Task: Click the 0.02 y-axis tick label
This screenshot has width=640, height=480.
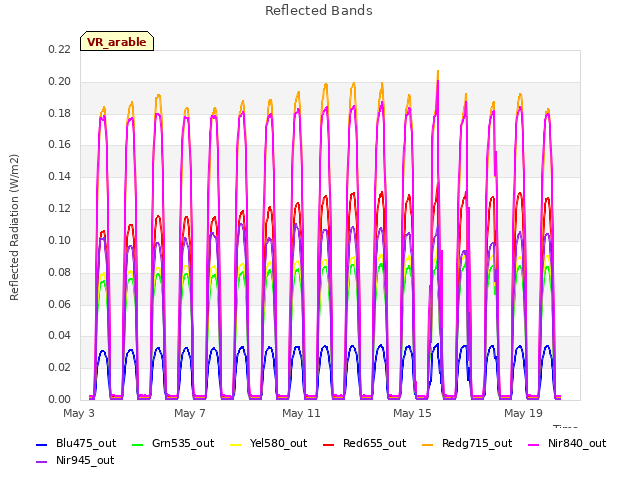Action: pos(60,367)
